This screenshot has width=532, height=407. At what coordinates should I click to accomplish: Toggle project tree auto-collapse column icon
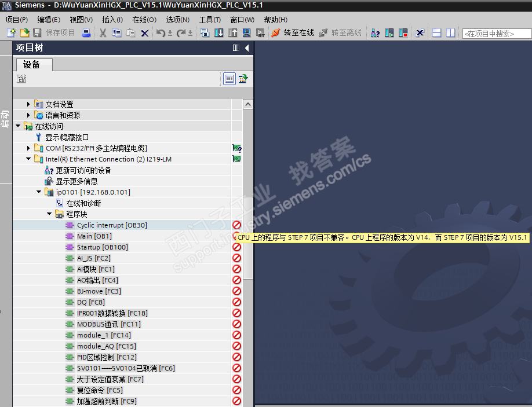pos(236,48)
